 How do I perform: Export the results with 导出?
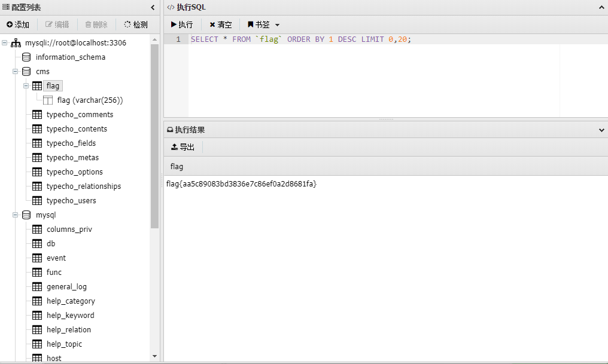tap(183, 147)
